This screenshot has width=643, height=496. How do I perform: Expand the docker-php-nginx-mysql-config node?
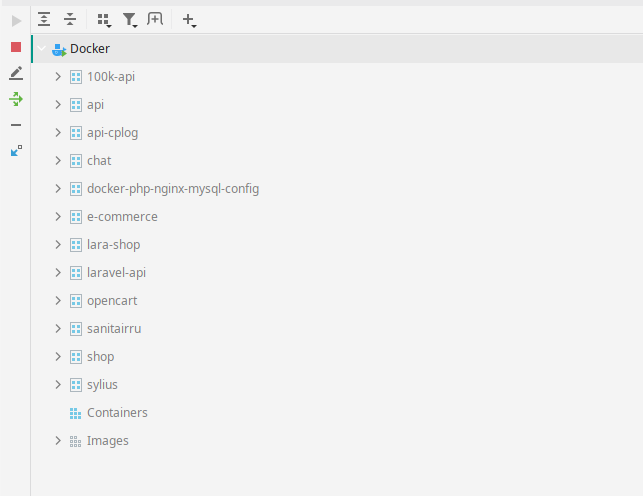[58, 189]
